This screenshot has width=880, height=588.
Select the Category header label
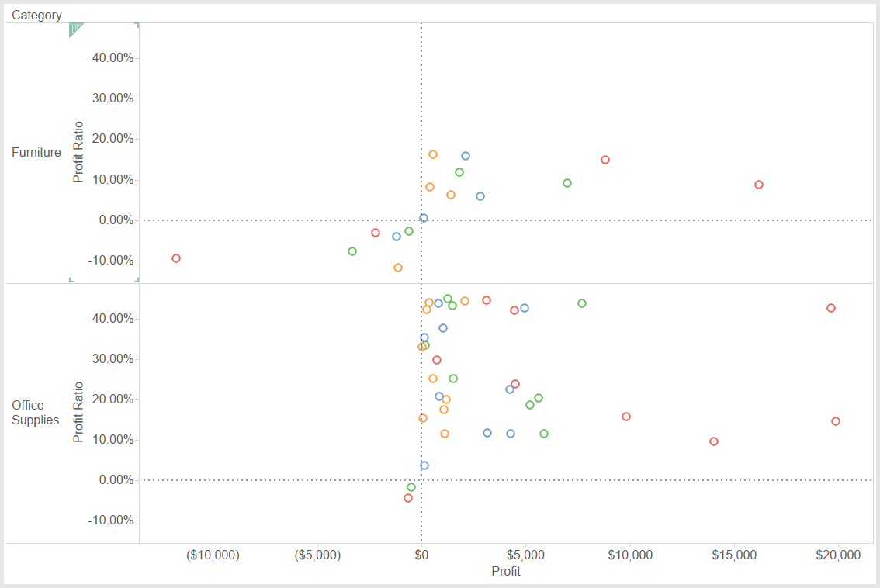coord(36,15)
